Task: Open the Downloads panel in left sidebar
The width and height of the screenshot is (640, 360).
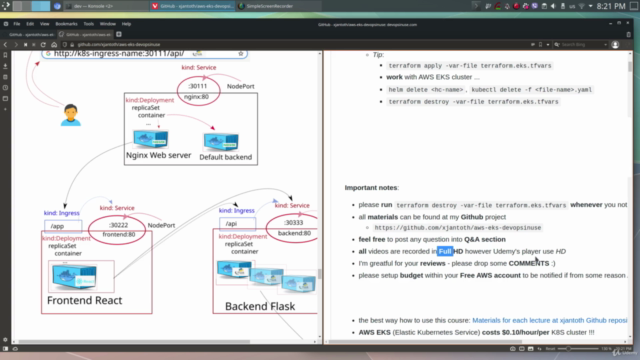Action: coord(5,66)
